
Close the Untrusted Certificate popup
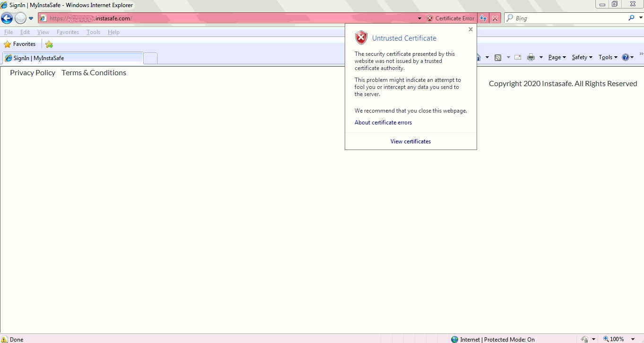click(470, 29)
